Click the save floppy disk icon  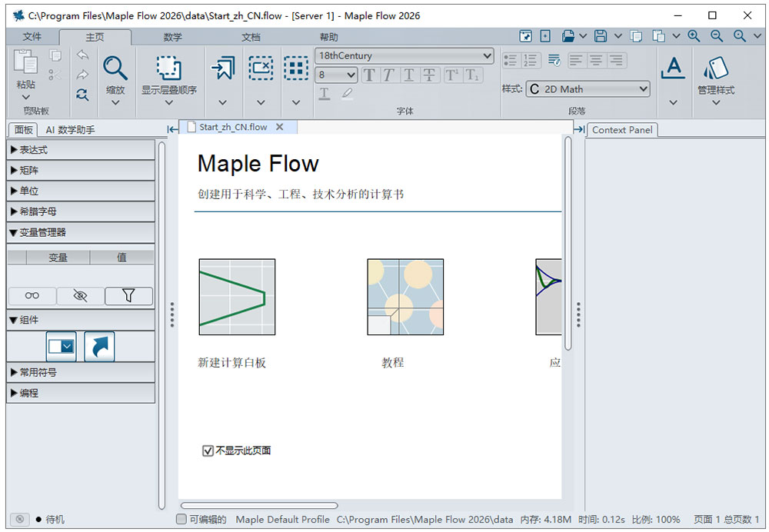pos(601,36)
